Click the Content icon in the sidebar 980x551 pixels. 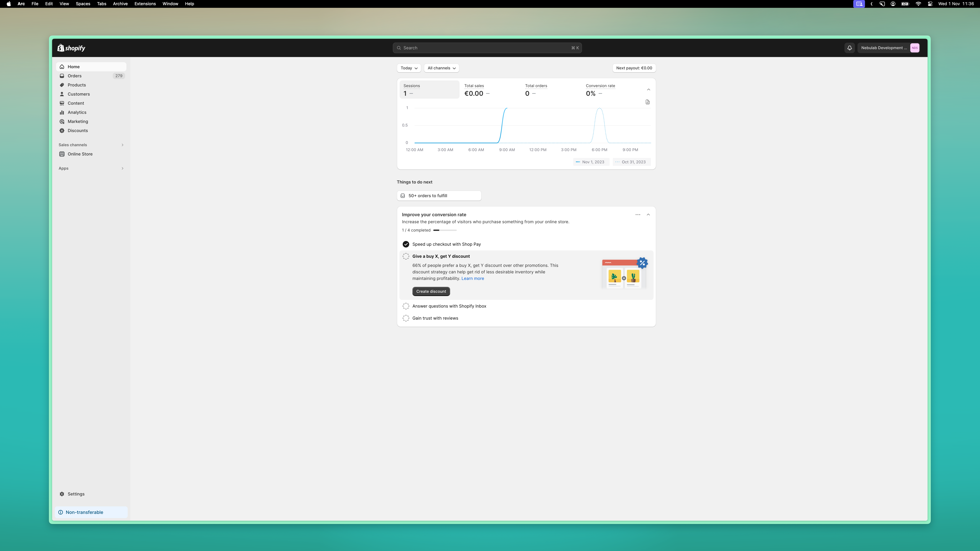click(62, 103)
